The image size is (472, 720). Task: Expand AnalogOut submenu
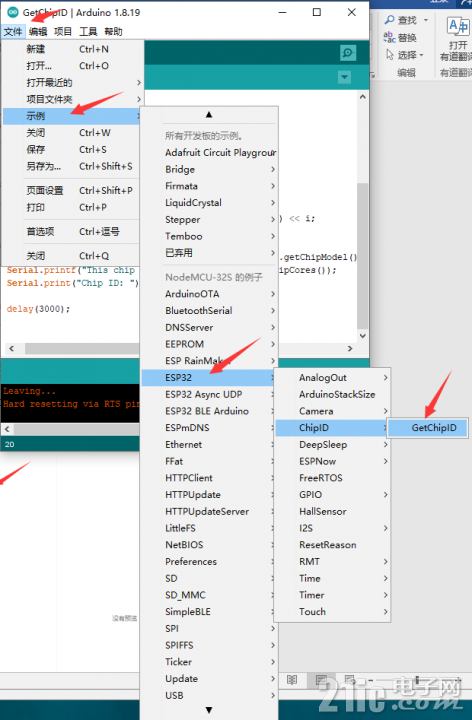coord(332,377)
